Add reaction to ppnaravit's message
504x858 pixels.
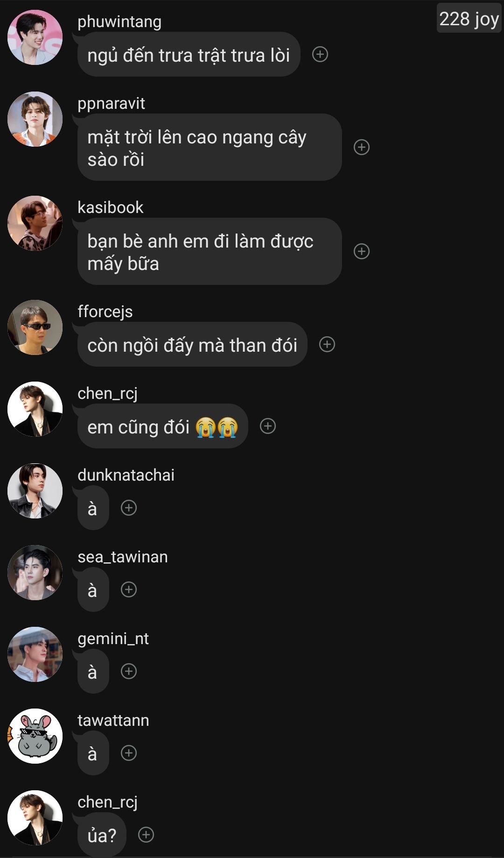[362, 147]
